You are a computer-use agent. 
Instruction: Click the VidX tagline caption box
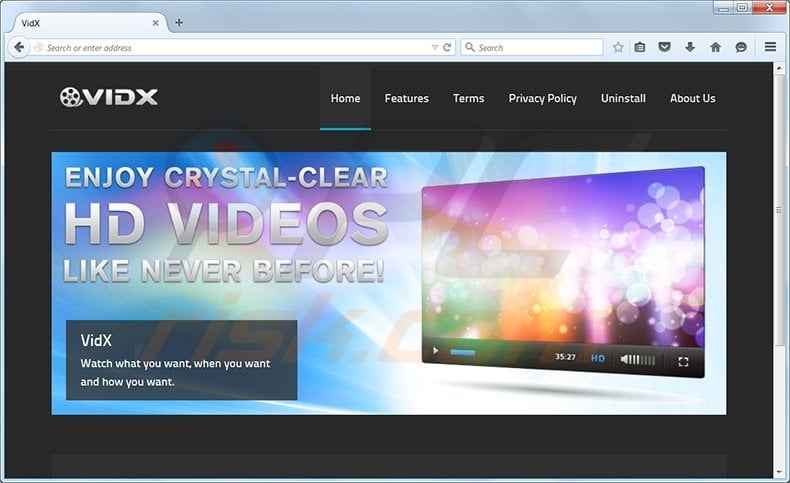click(181, 360)
